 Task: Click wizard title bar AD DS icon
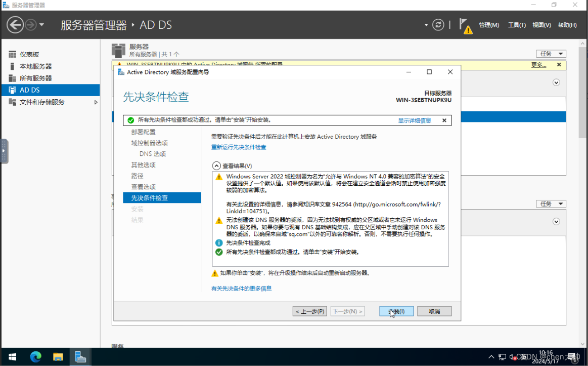[121, 72]
